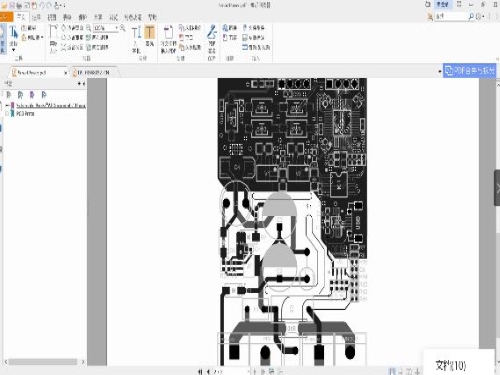Switch to the second document tab
This screenshot has height=375, width=500.
pyautogui.click(x=93, y=72)
